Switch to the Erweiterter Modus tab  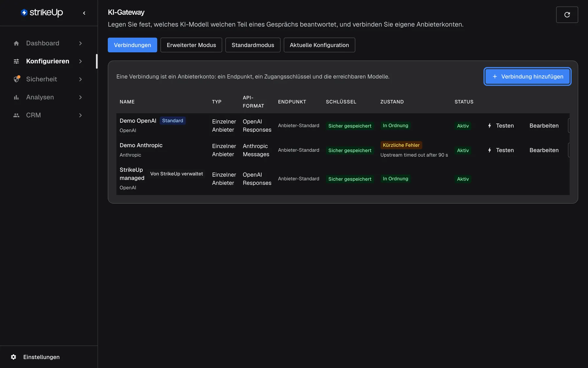pos(191,45)
